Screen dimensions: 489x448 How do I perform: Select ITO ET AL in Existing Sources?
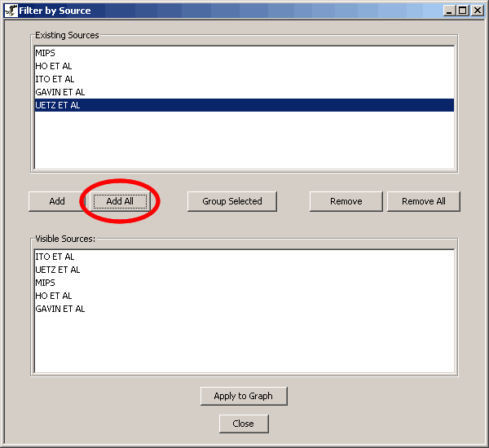55,79
